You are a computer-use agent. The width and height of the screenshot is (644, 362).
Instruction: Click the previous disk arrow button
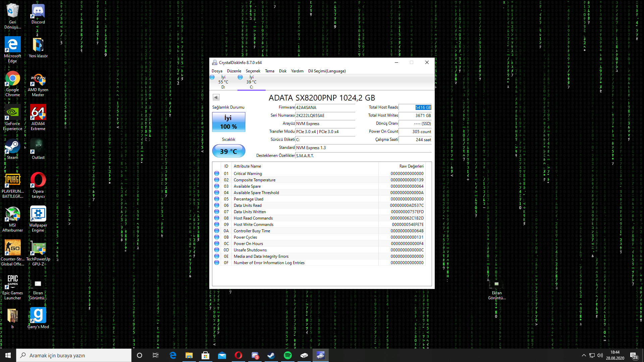coord(216,97)
